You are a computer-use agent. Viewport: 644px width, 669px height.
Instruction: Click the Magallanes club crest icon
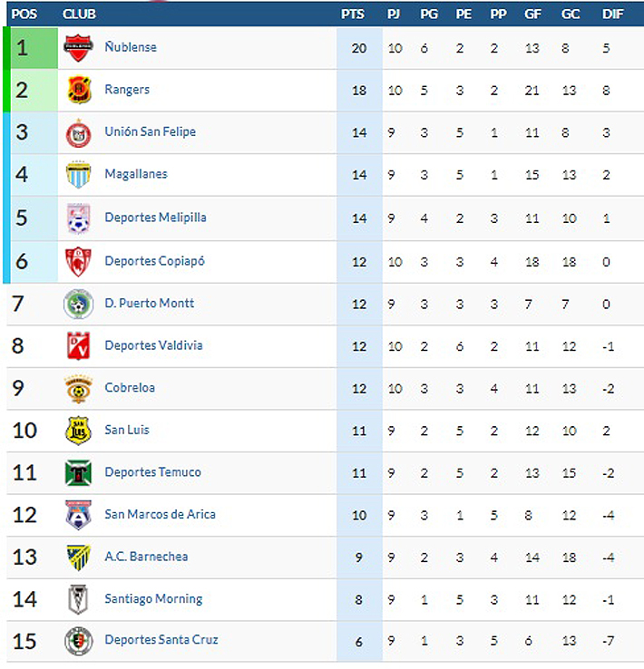pyautogui.click(x=78, y=174)
